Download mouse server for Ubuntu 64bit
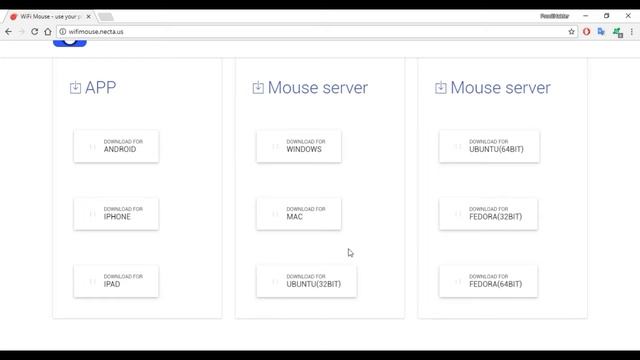Image resolution: width=640 pixels, height=360 pixels. tap(489, 146)
